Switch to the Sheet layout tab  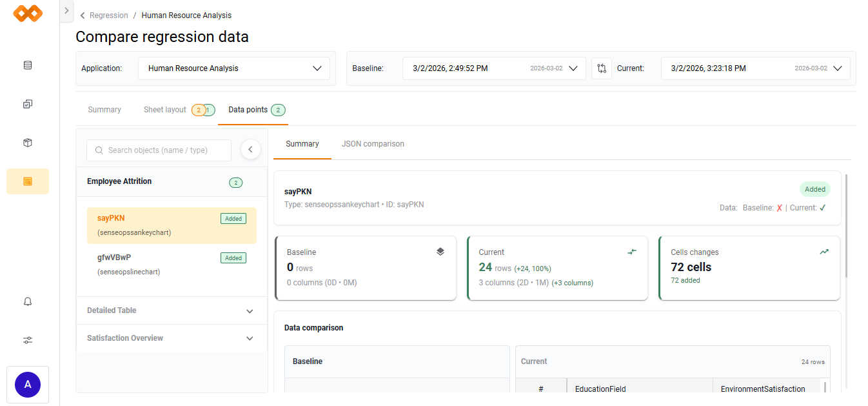(165, 109)
